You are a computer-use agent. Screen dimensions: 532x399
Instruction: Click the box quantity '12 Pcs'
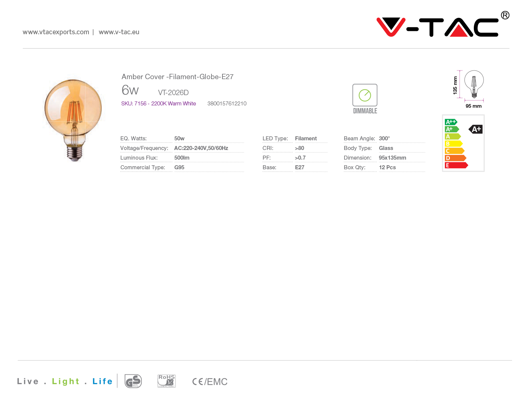[387, 167]
